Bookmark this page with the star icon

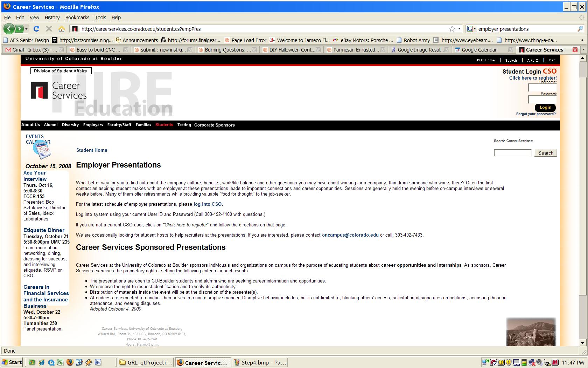click(452, 29)
